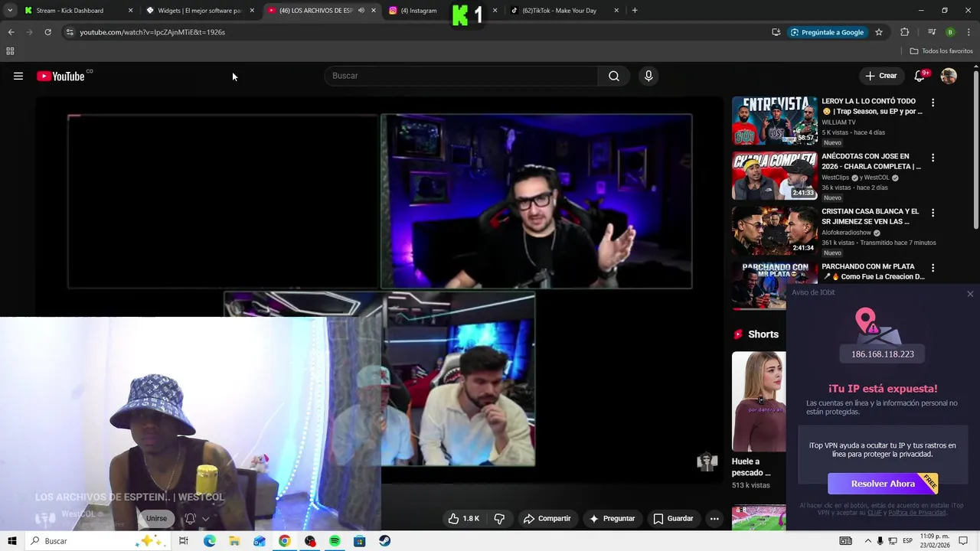Open options menu for PARCHANDO CON Mr PLATA
Screen dimensions: 980x551
[933, 268]
